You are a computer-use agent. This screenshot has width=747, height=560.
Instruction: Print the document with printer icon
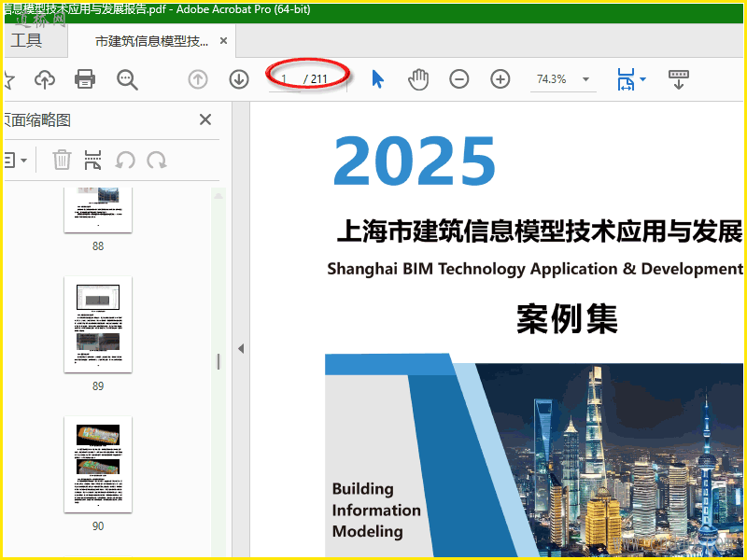pyautogui.click(x=85, y=79)
